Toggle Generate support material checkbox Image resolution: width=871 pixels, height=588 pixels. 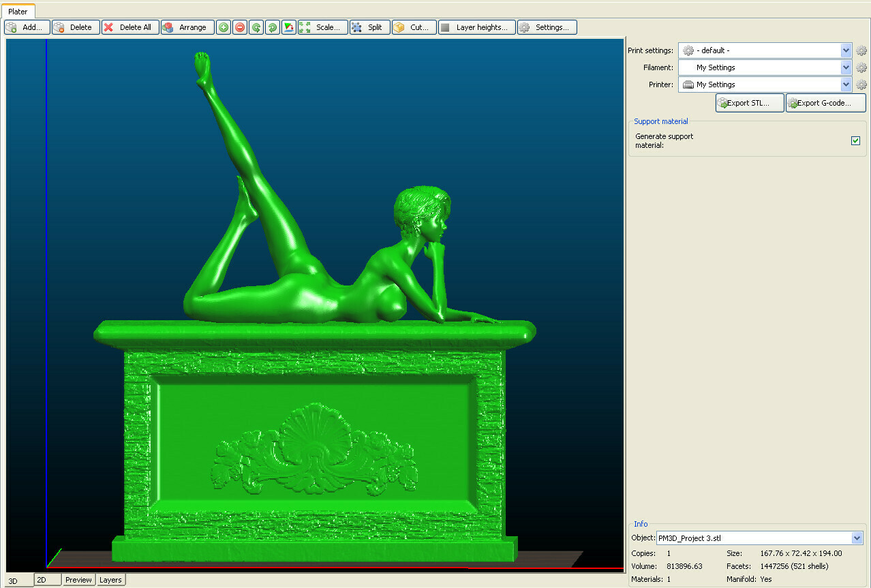tap(856, 140)
